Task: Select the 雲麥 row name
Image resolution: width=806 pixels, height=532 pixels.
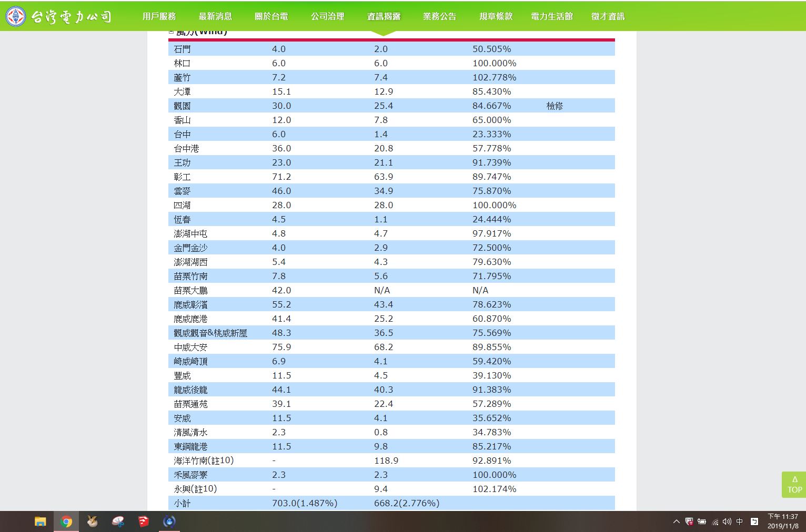Action: pyautogui.click(x=182, y=191)
